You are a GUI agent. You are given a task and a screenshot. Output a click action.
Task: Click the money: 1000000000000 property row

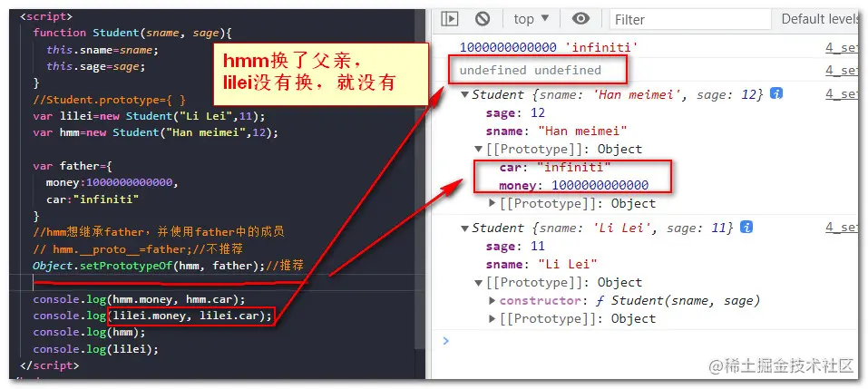click(573, 185)
